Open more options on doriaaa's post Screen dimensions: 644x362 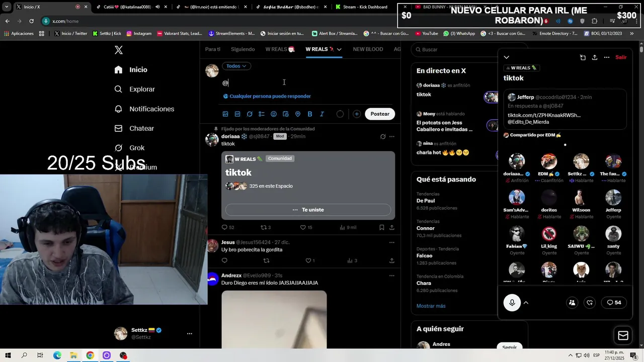point(392,136)
